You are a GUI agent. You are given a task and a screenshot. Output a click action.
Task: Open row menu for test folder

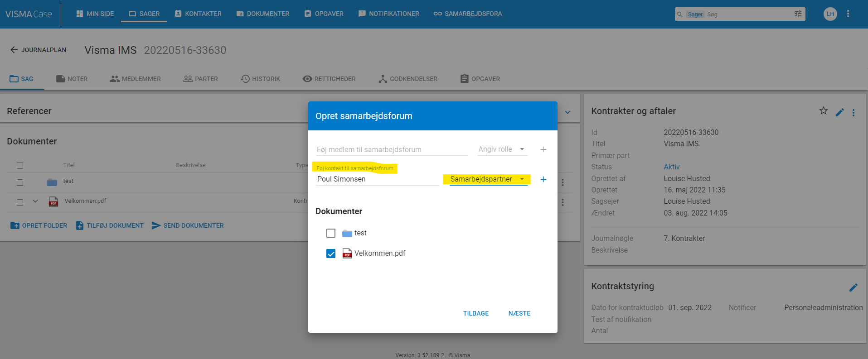(563, 182)
